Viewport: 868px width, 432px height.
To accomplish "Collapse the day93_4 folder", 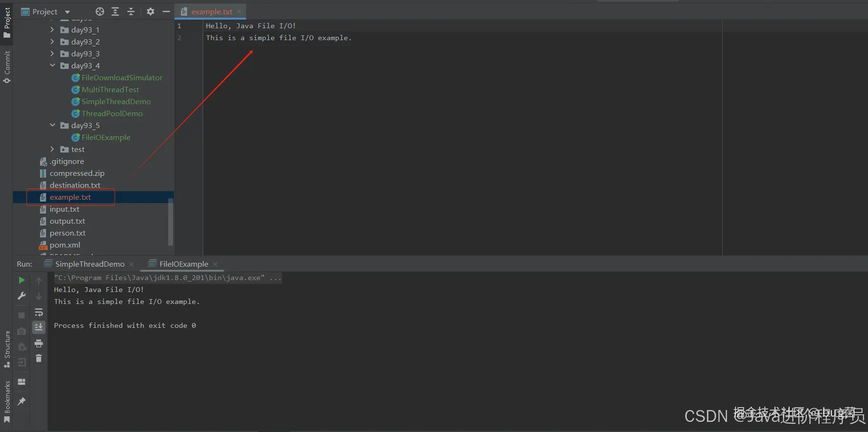I will [53, 65].
